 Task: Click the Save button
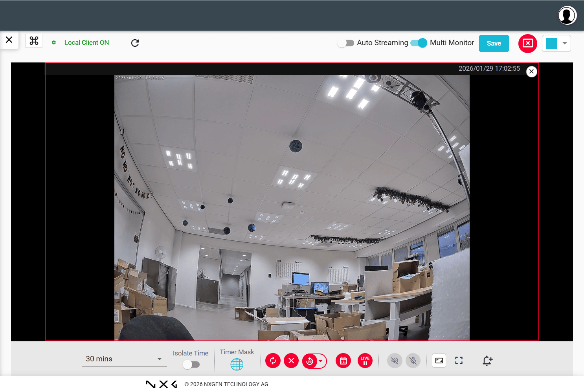coord(494,43)
